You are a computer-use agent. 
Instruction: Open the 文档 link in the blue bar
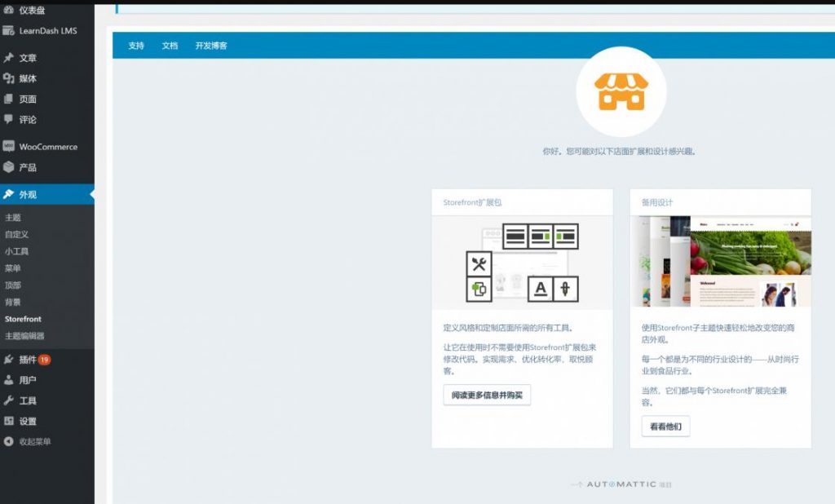170,46
